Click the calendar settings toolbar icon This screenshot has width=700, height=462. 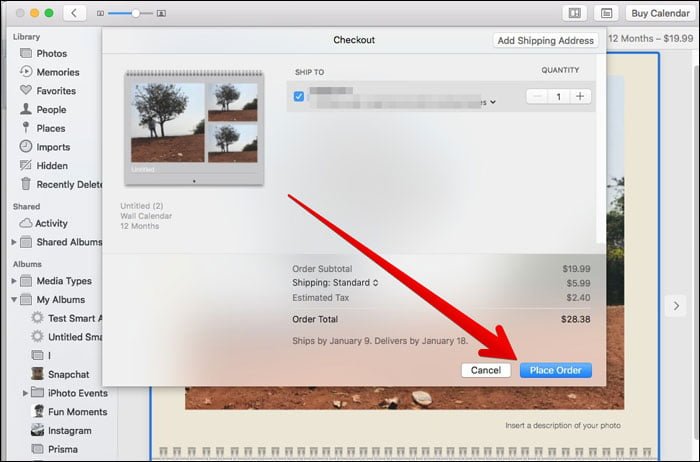coord(606,13)
